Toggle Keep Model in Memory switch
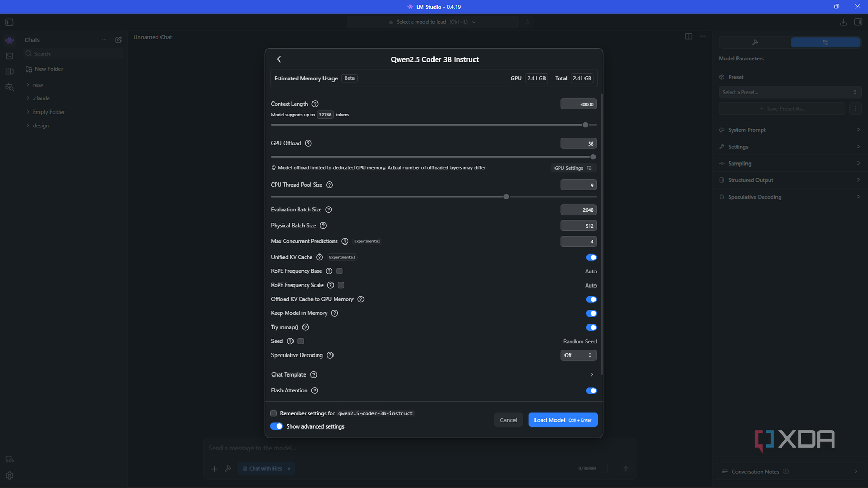868x488 pixels. [x=591, y=313]
